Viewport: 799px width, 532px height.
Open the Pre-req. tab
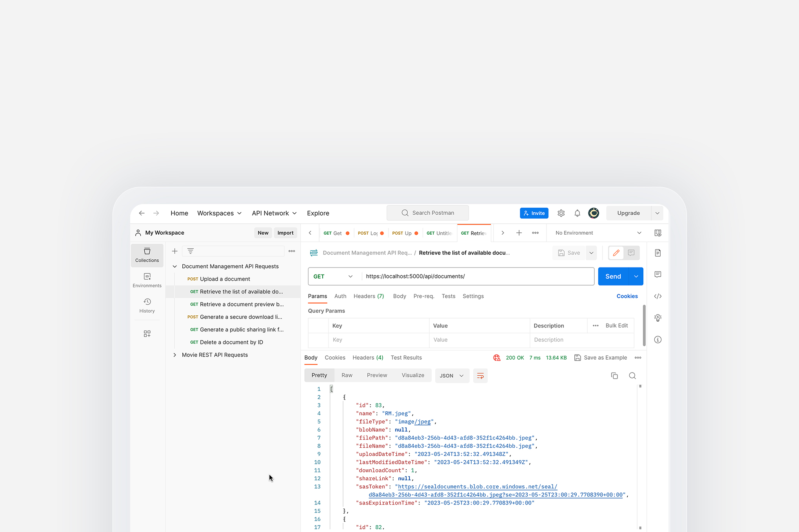tap(424, 296)
